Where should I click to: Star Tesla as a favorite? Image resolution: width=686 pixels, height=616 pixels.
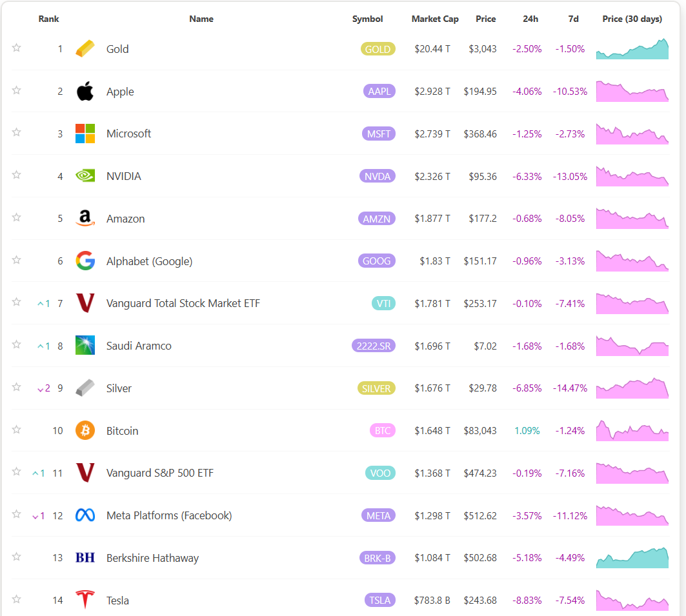[x=16, y=599]
